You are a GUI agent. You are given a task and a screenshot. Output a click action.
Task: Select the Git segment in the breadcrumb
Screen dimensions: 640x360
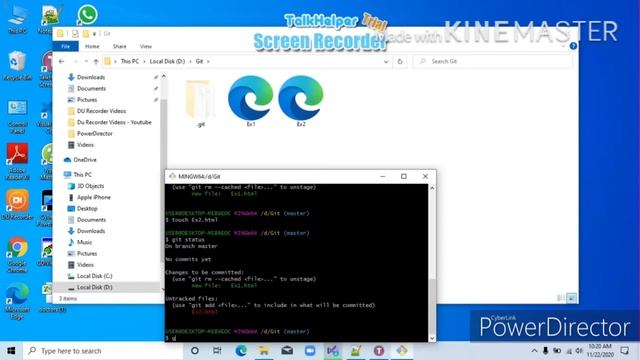(199, 62)
